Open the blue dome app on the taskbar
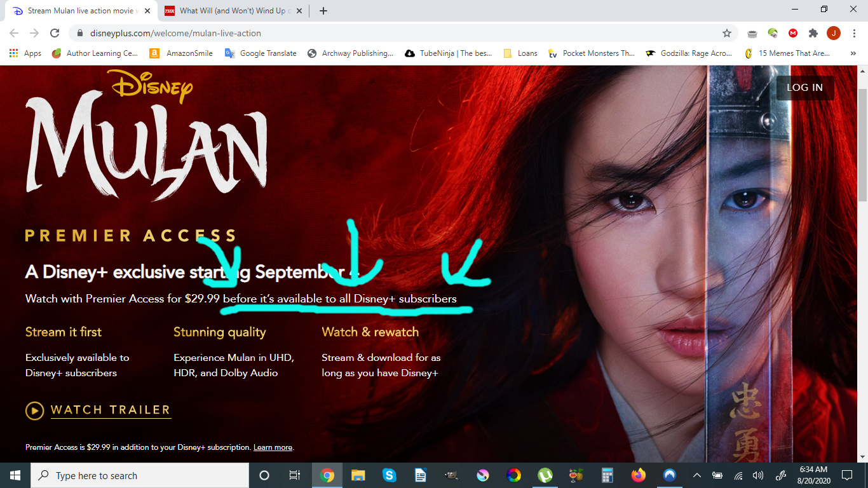 (x=669, y=475)
